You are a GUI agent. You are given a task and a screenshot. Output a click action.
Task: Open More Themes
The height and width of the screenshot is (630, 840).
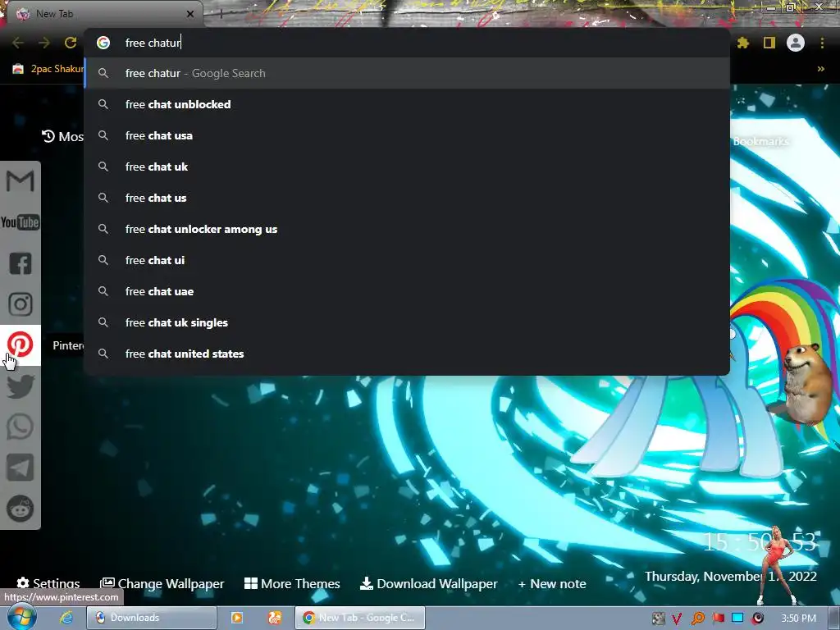click(x=292, y=583)
